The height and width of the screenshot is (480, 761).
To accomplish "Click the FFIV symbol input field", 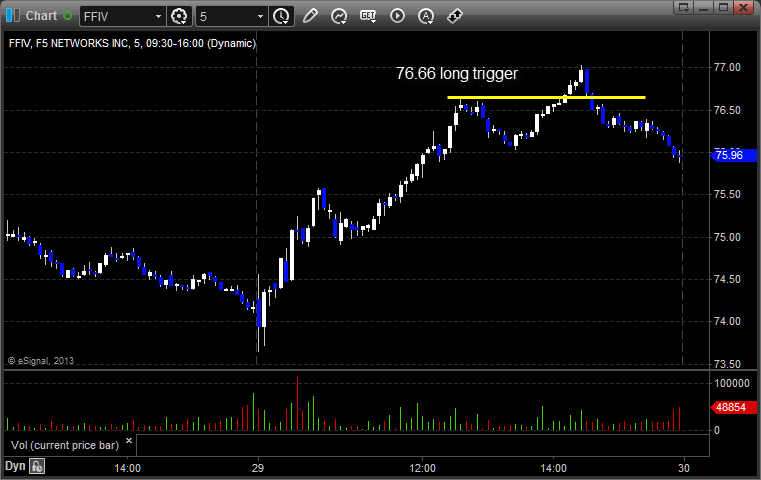I will pos(116,17).
